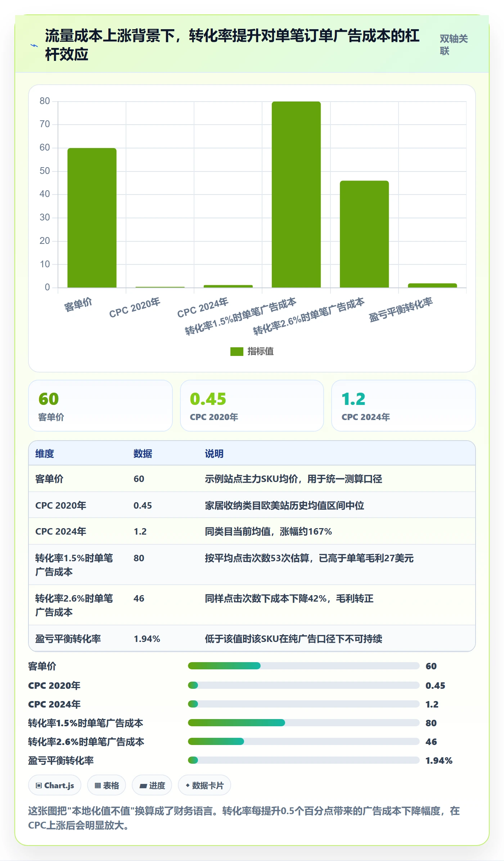
Task: Open the 1.2 CPC 2024年 stat card
Action: [x=404, y=406]
